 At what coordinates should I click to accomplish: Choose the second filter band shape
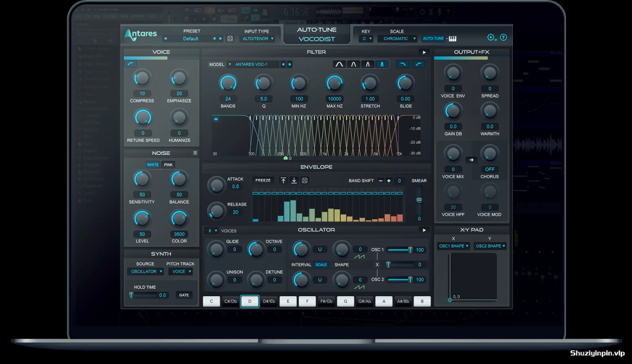coord(354,64)
